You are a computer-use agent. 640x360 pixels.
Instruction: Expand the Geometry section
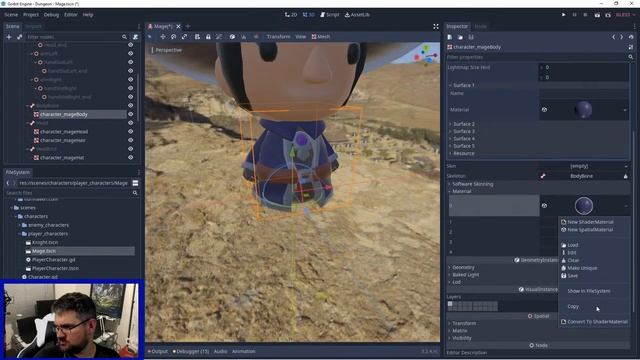[462, 267]
